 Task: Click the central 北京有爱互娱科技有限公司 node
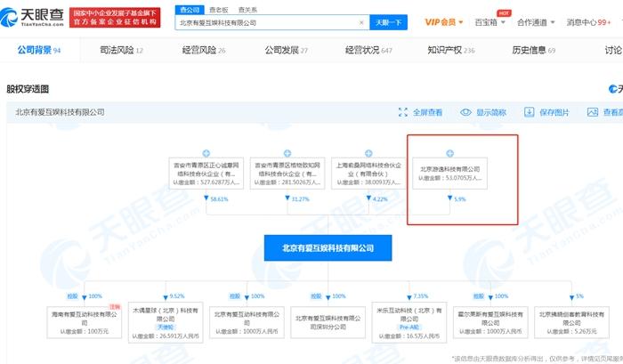[x=328, y=248]
